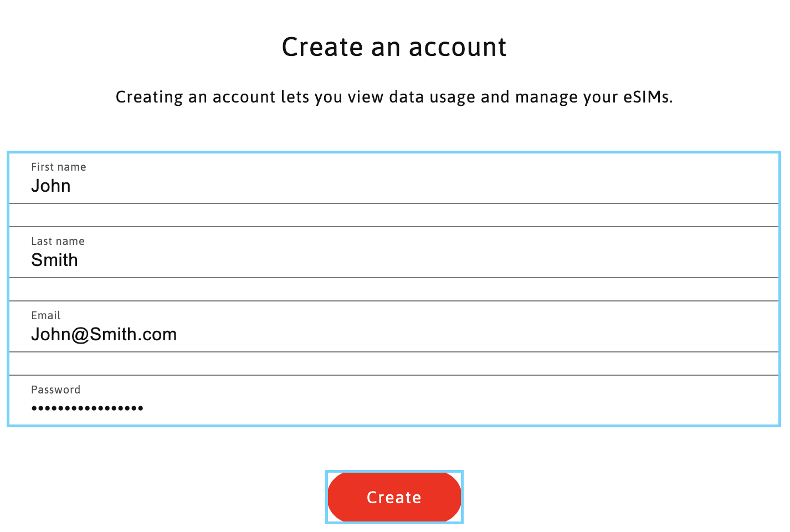This screenshot has width=790, height=532.
Task: Click the "Create an account" heading
Action: pos(394,47)
